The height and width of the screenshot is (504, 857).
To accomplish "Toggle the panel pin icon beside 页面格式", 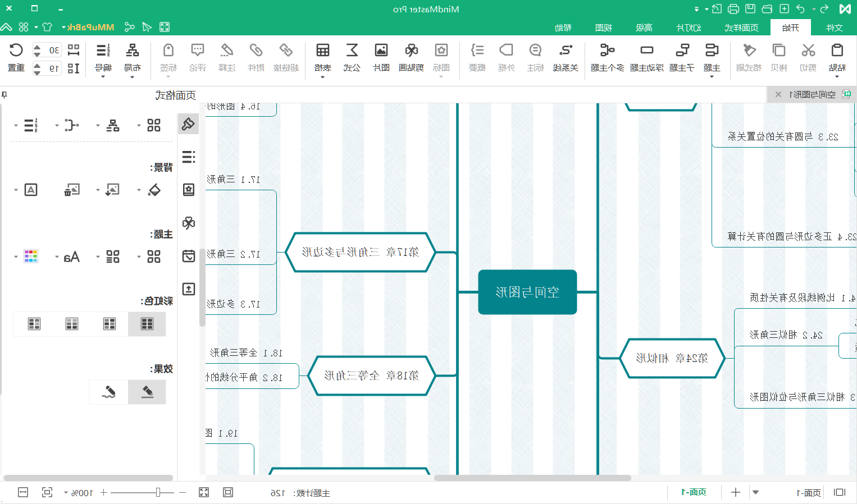I will click(4, 95).
